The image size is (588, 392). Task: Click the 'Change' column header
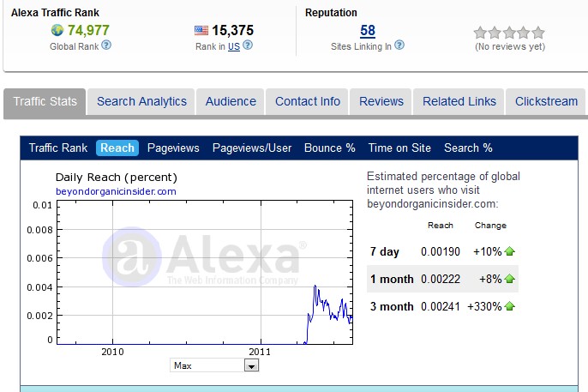click(490, 225)
